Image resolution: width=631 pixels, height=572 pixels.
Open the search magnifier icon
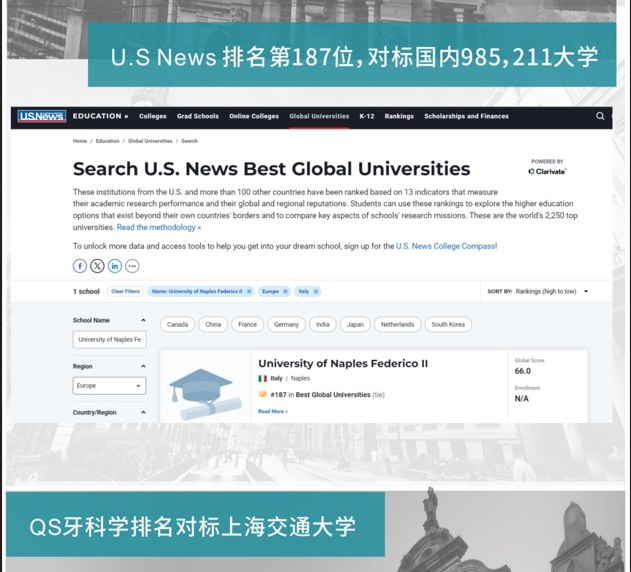(x=600, y=116)
